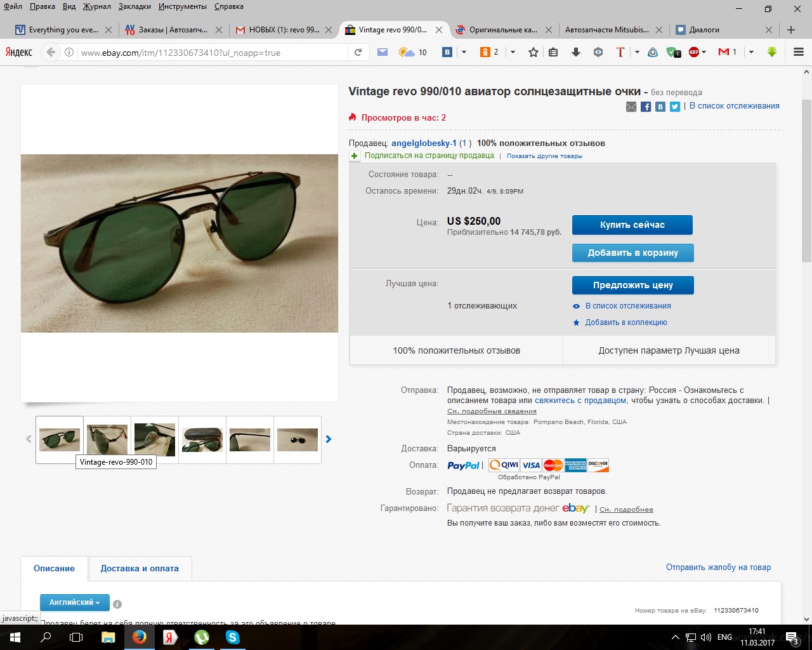The height and width of the screenshot is (650, 812).
Task: Expand the VKontakte button dropdown arrow
Action: click(x=464, y=53)
